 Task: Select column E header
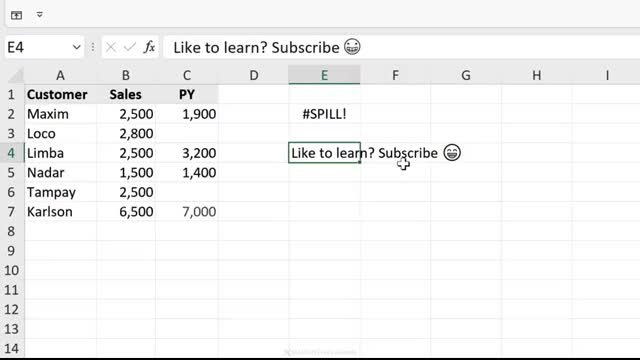click(x=324, y=75)
